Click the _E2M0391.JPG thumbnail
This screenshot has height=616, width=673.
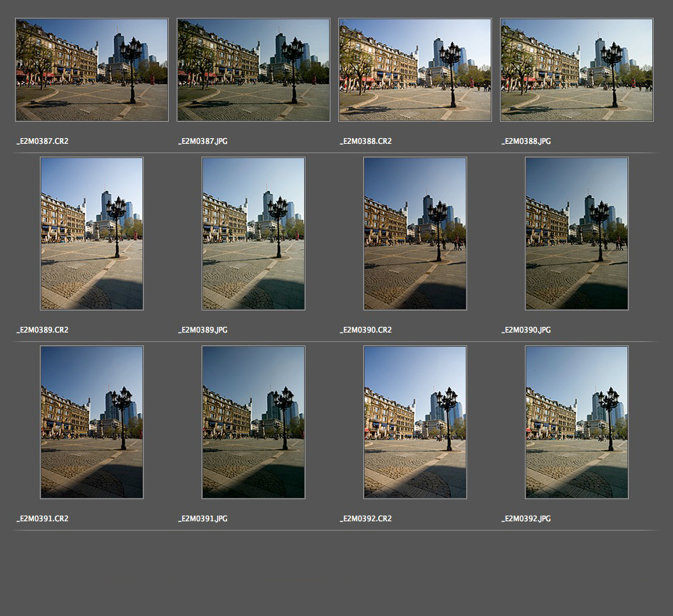[254, 422]
